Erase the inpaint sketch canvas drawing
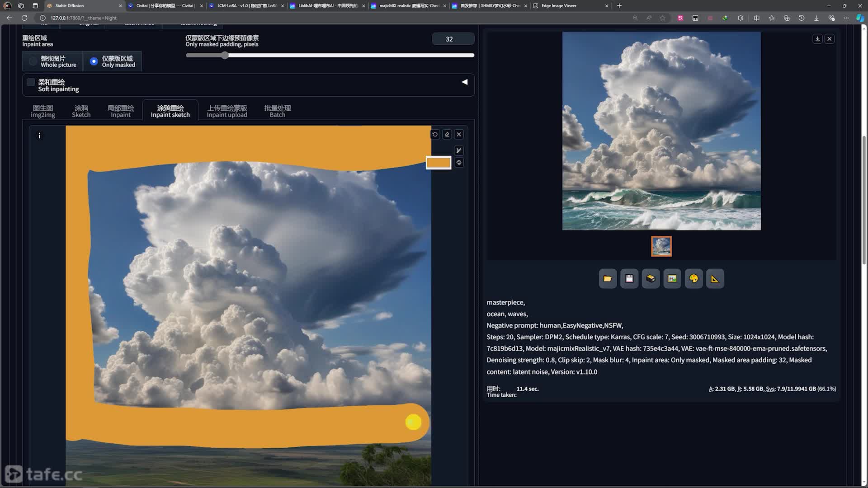Image resolution: width=868 pixels, height=488 pixels. point(447,134)
